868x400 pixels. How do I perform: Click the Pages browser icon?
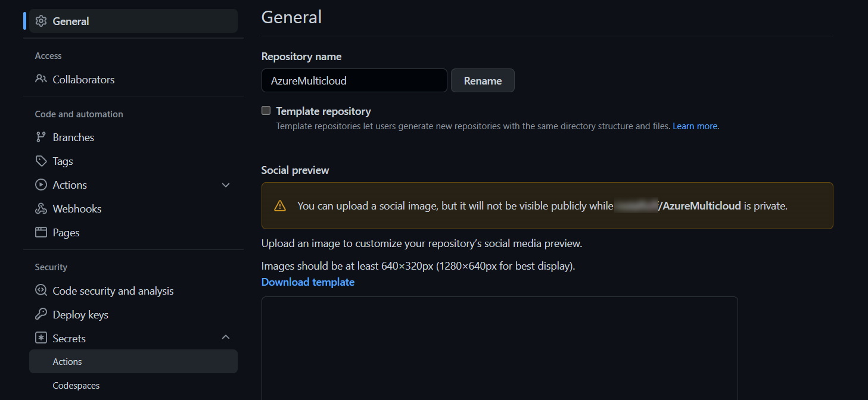(41, 232)
